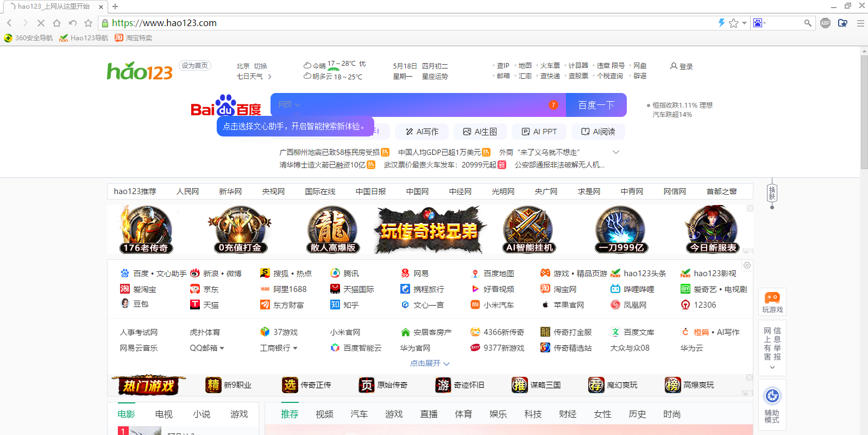
Task: Select the 体育 content tab
Action: click(463, 414)
